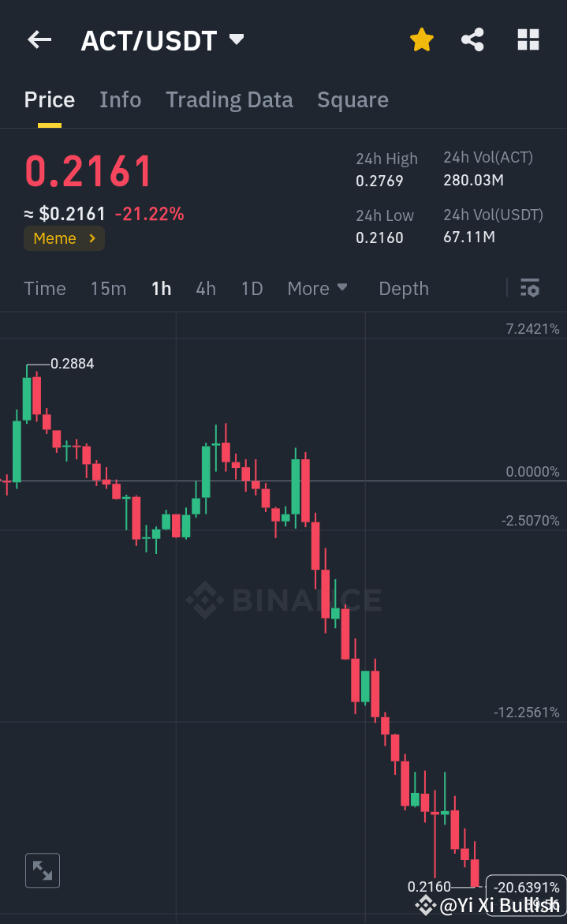Viewport: 567px width, 924px height.
Task: Switch to the Info tab
Action: pos(120,99)
